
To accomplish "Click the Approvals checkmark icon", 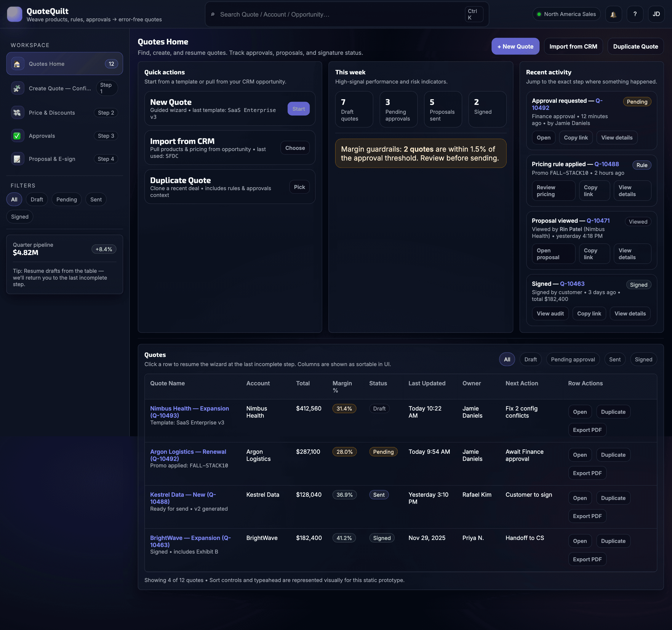I will pos(17,136).
